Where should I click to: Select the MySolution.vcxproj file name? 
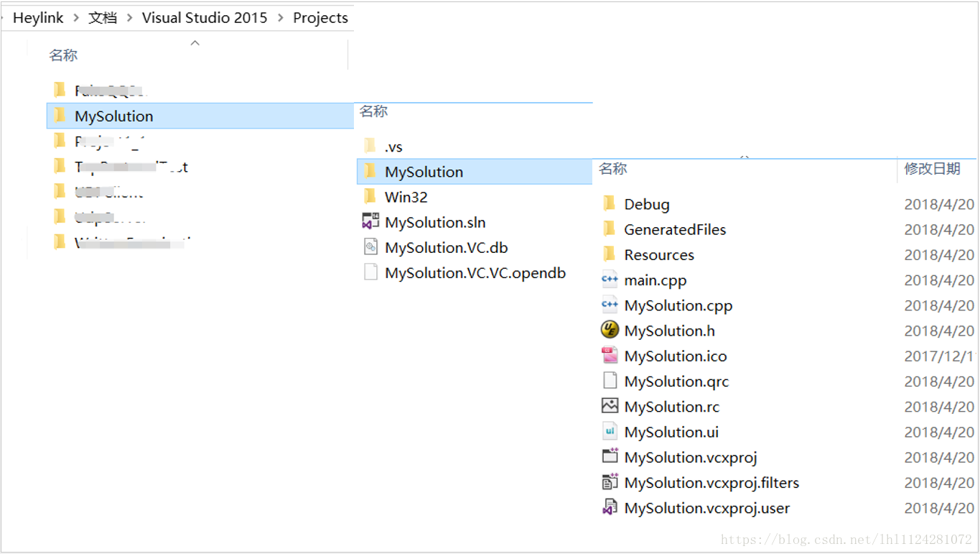pos(691,457)
